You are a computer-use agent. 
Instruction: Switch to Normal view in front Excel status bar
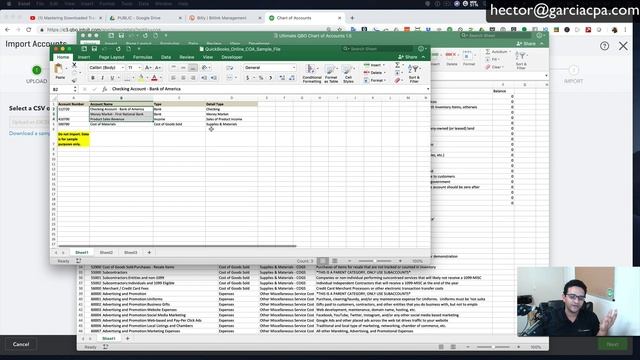[x=322, y=261]
